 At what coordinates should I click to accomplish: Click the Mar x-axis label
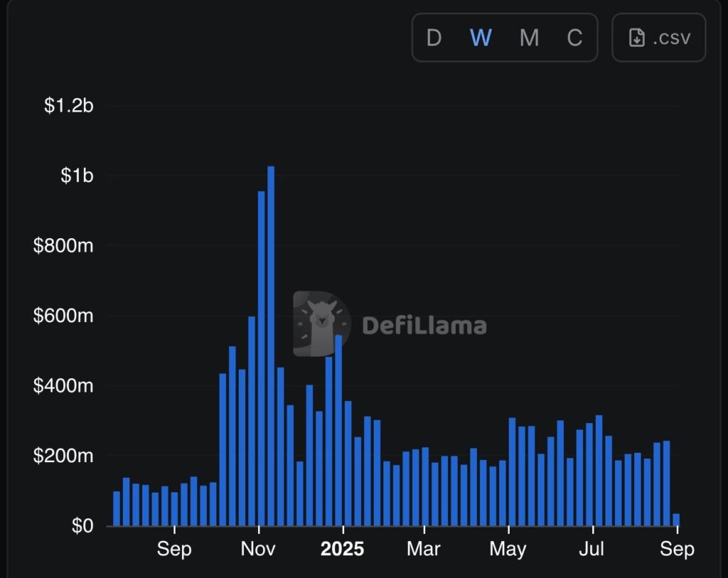pyautogui.click(x=424, y=550)
